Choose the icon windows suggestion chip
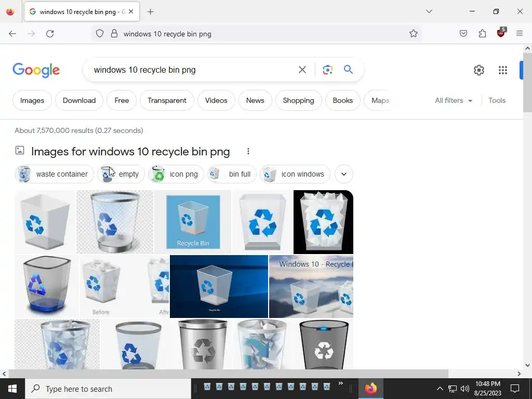This screenshot has height=399, width=532. tap(295, 174)
